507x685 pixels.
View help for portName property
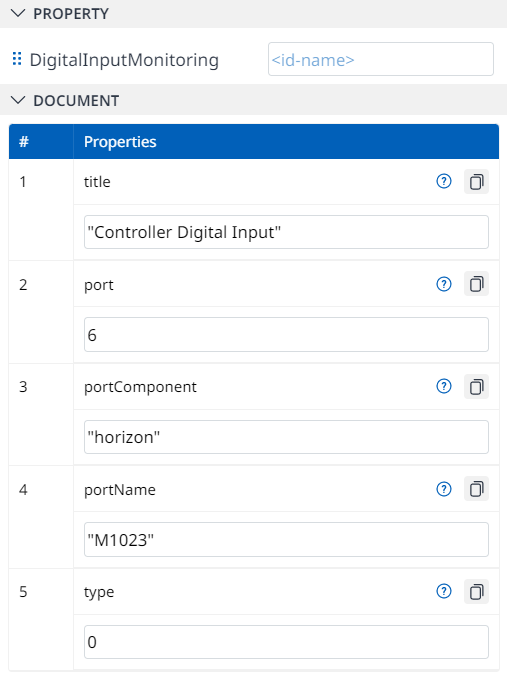444,489
